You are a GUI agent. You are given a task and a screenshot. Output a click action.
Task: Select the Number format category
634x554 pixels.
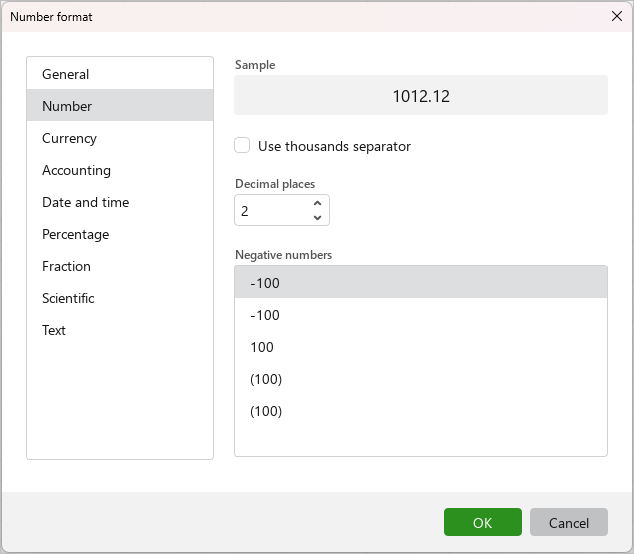coord(120,106)
